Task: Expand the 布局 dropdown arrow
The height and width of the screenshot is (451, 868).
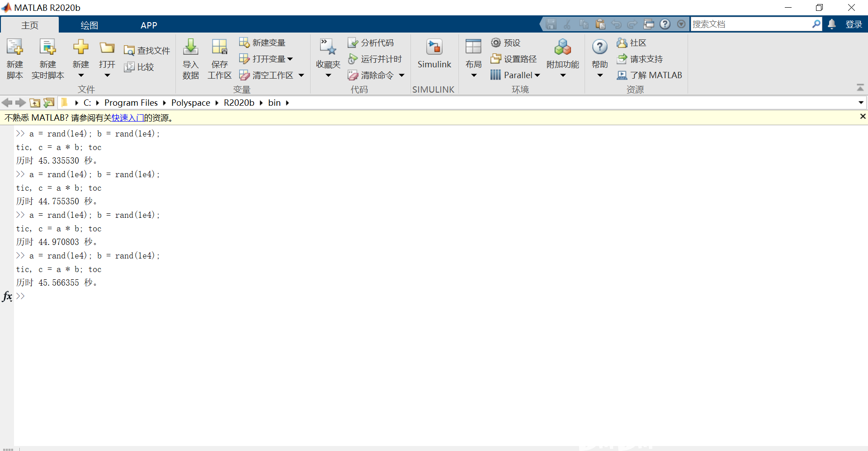Action: coord(474,75)
